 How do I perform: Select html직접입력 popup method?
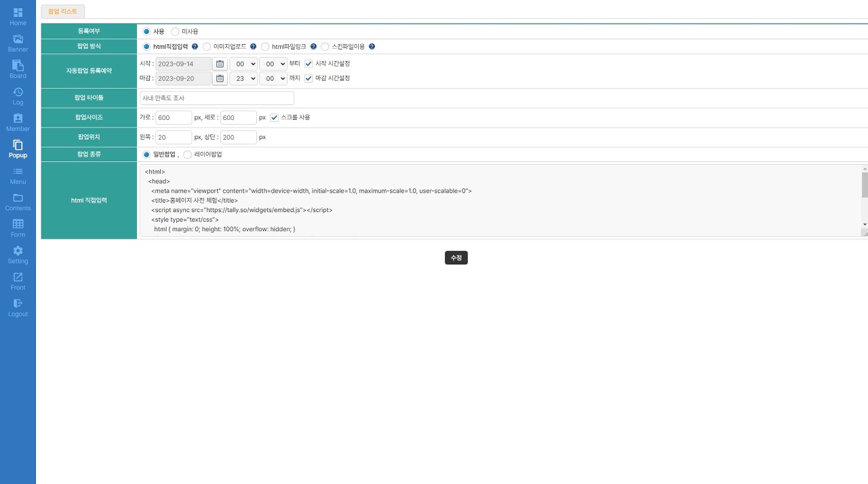click(146, 47)
